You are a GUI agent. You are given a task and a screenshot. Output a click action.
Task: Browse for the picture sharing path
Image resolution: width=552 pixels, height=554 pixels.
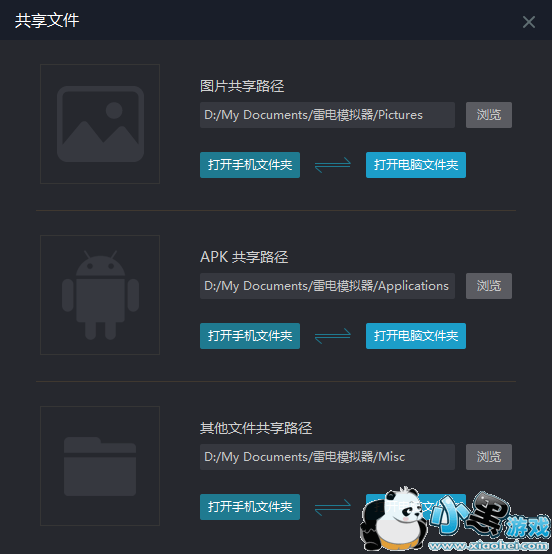coord(489,115)
